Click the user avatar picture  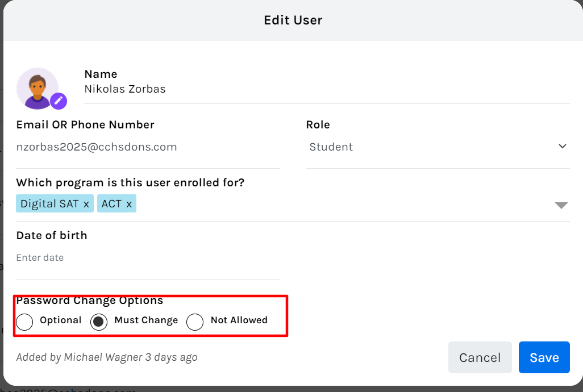tap(37, 88)
